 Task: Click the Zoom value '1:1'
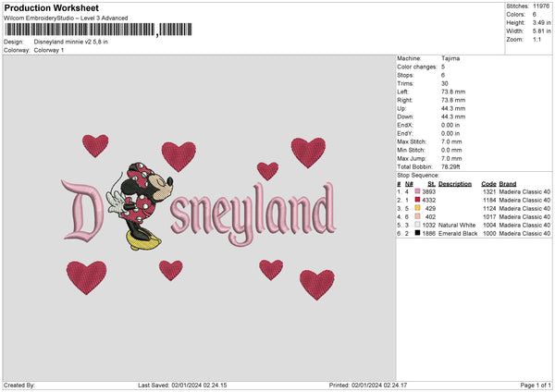pyautogui.click(x=536, y=39)
